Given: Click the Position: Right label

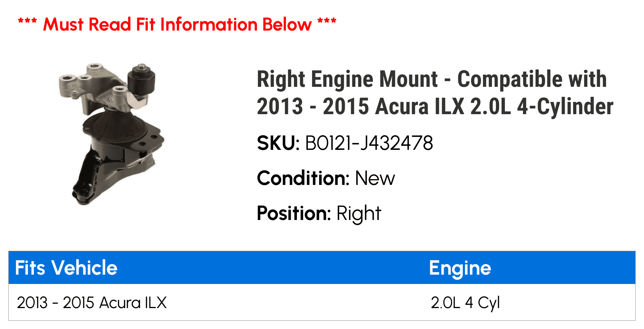Looking at the screenshot, I should pos(319,214).
